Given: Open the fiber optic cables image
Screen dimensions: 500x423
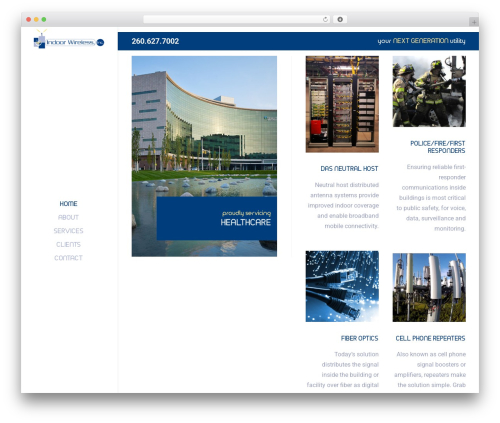Looking at the screenshot, I should coord(342,286).
